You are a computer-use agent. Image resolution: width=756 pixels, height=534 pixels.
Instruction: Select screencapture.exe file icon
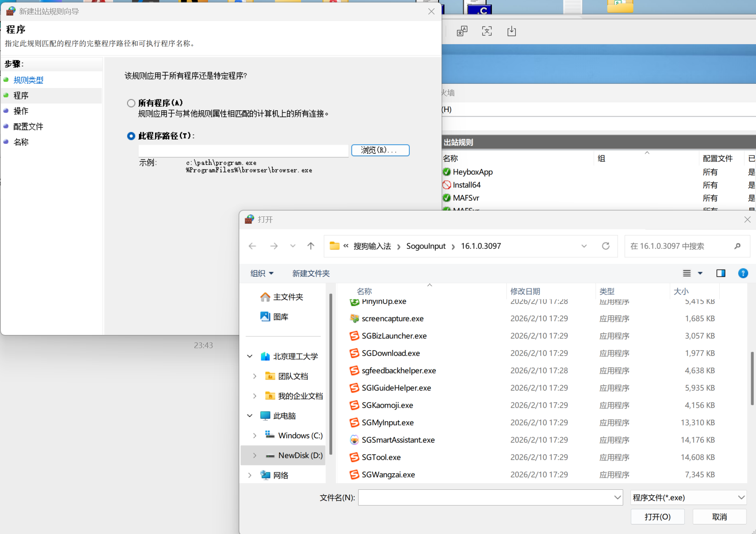(x=354, y=318)
